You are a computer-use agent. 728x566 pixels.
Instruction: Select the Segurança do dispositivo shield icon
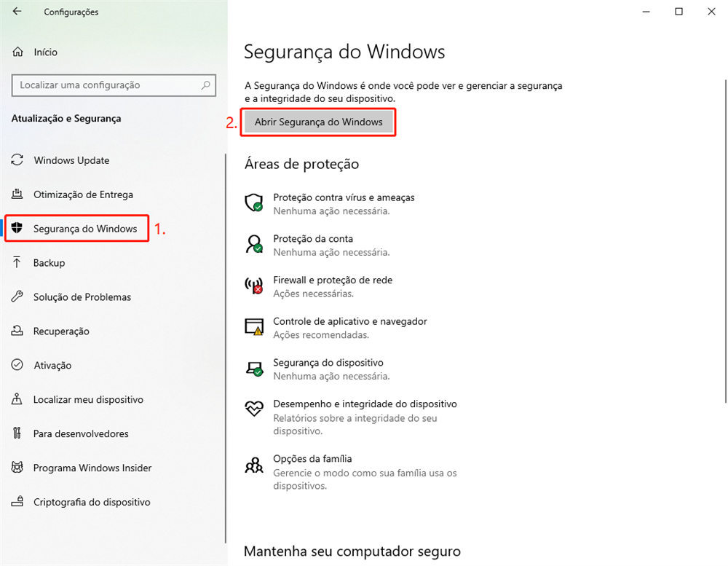point(253,369)
